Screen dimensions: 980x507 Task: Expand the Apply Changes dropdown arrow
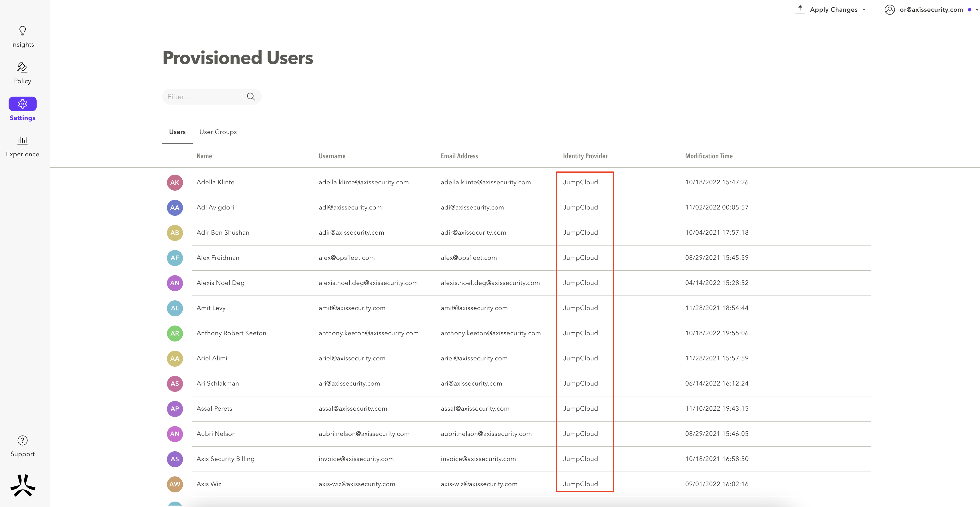[x=864, y=10]
